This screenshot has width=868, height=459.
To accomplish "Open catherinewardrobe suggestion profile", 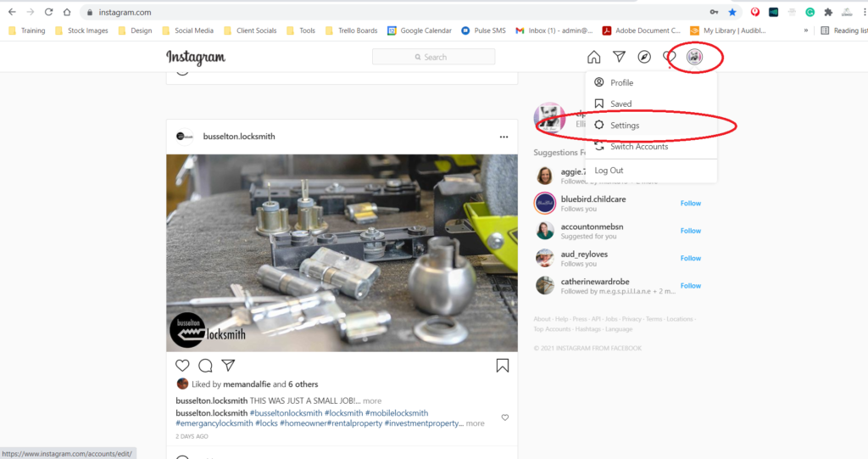I will pyautogui.click(x=594, y=282).
